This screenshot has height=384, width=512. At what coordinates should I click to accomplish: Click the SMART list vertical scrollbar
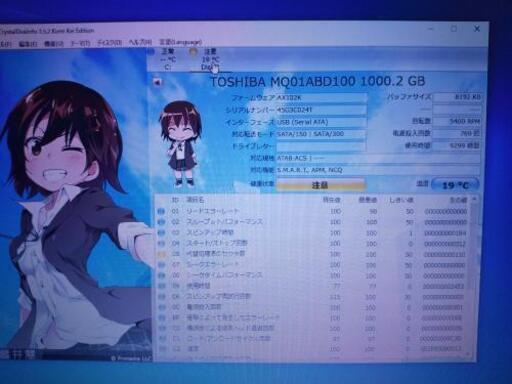coord(475,277)
